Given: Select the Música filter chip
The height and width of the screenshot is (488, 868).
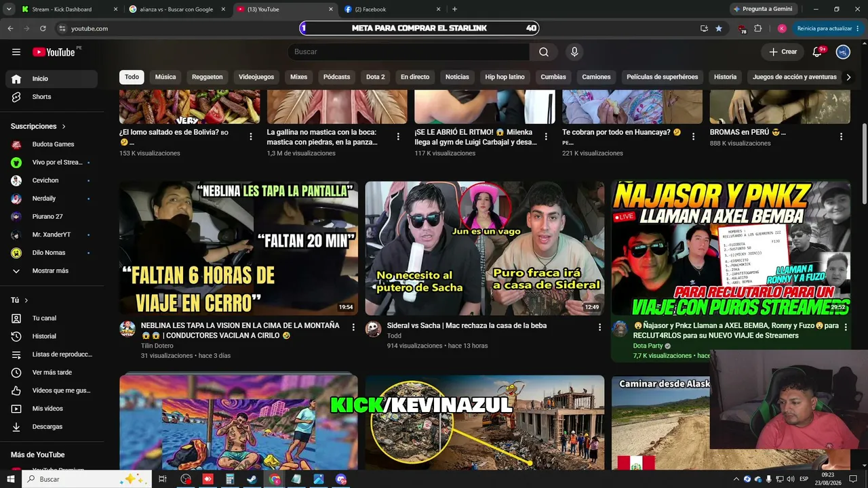Looking at the screenshot, I should (165, 77).
